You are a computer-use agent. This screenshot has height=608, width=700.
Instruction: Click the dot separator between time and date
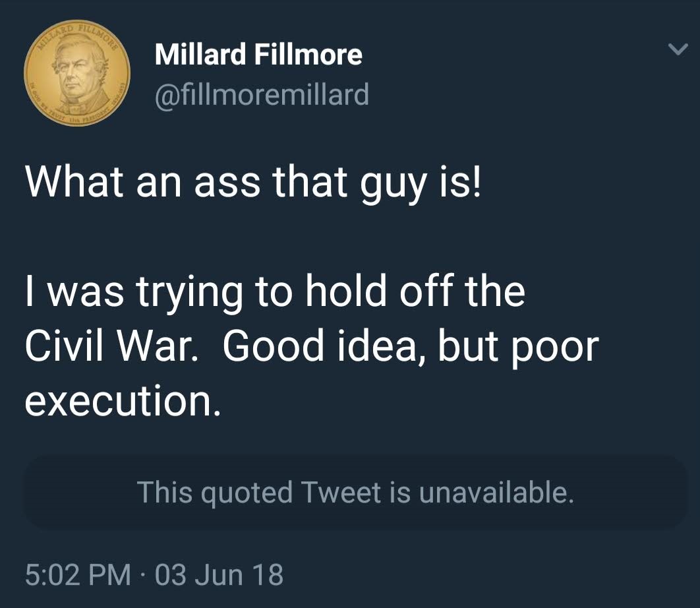143,575
